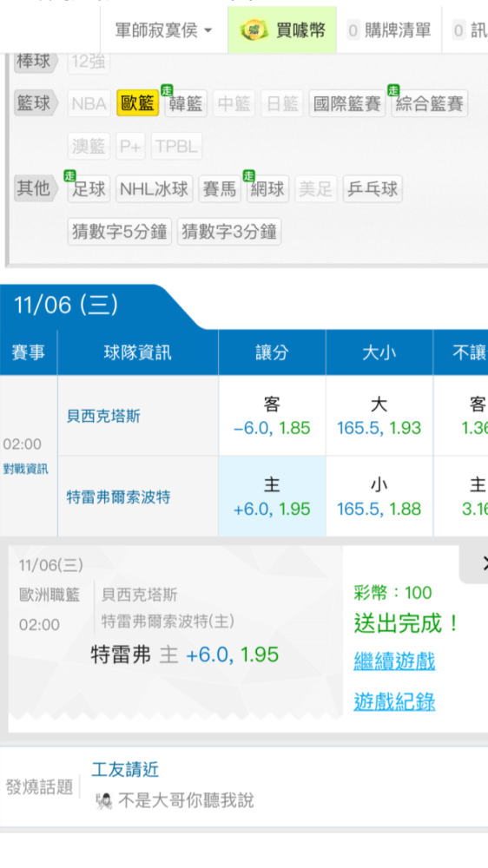The image size is (488, 868).
Task: Select the 足球 sport button
Action: click(89, 189)
